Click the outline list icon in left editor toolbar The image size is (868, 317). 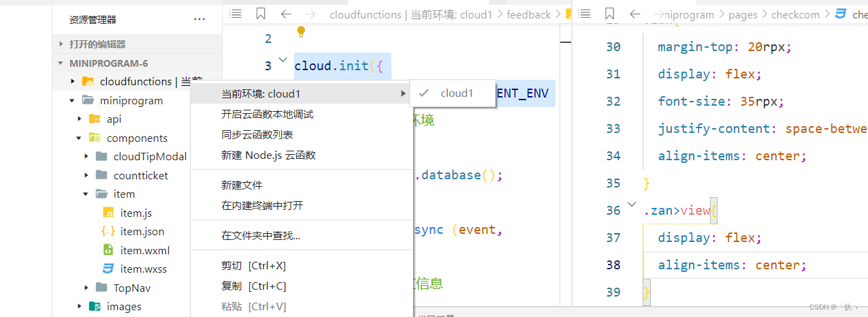point(236,14)
